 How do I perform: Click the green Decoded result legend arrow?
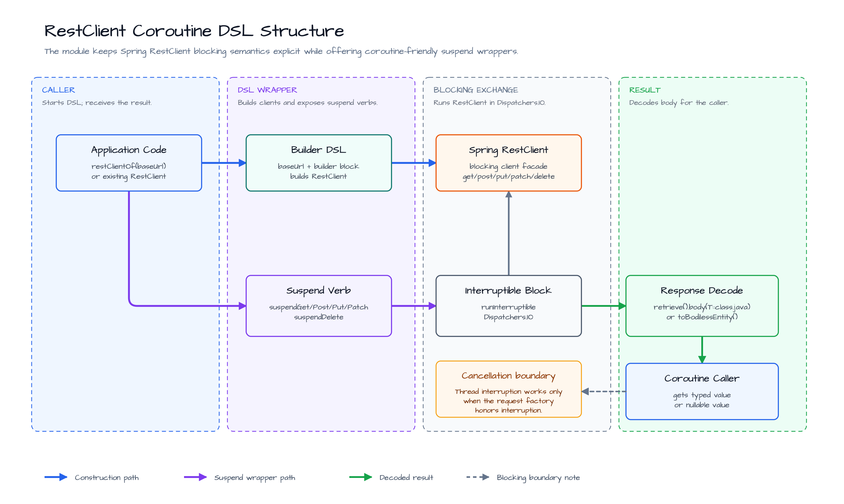(360, 477)
